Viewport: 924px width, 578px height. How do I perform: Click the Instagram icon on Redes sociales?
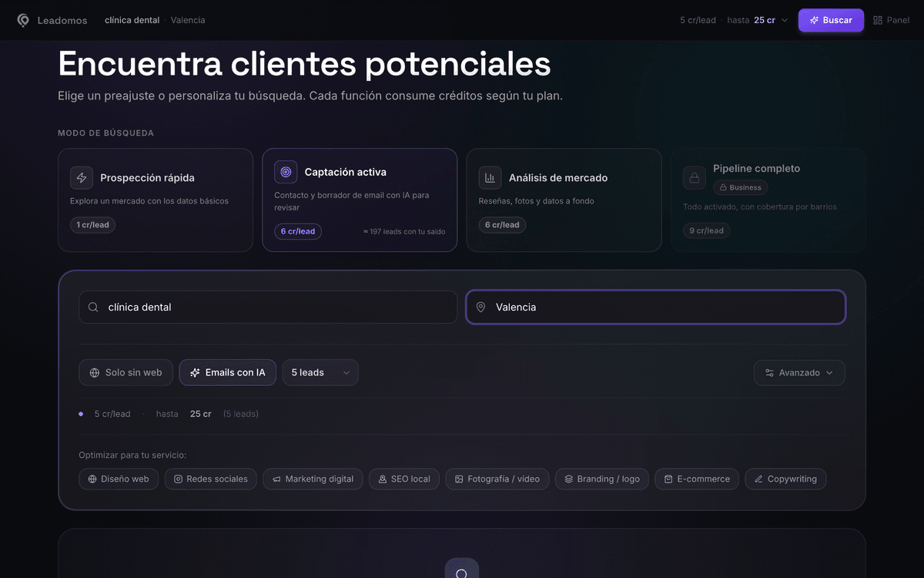178,479
